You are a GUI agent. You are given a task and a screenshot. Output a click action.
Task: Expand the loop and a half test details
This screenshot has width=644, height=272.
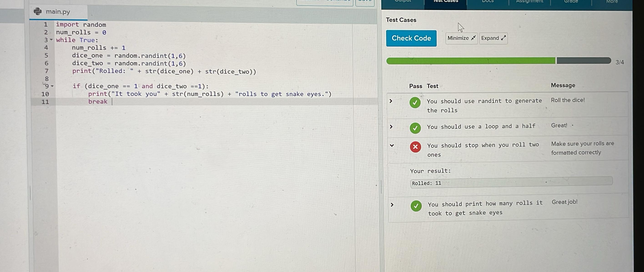point(391,127)
